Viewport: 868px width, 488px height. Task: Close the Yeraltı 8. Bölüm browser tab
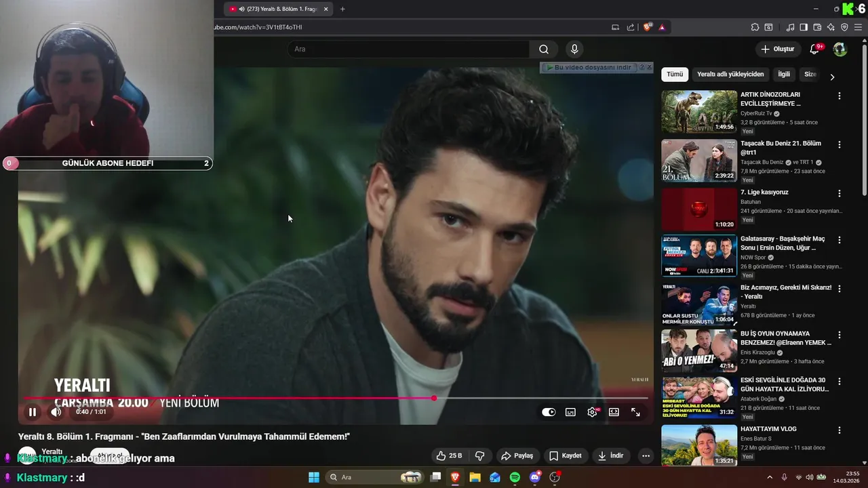point(326,9)
